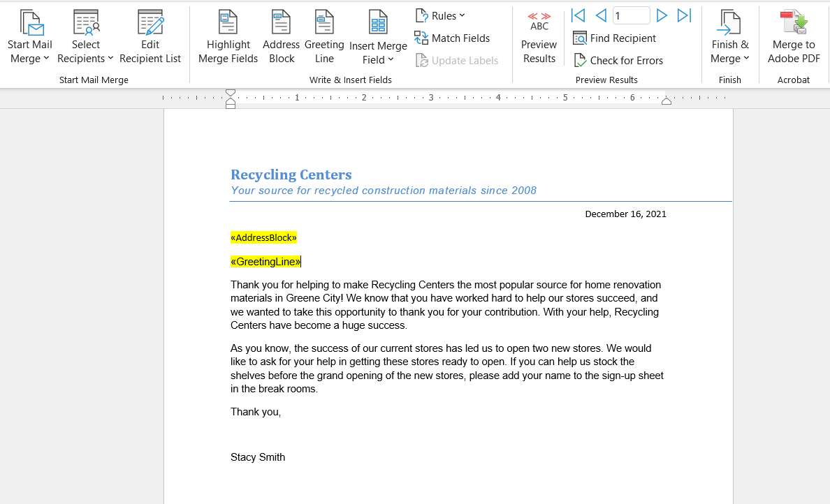The width and height of the screenshot is (830, 504).
Task: Open Match Fields dialog
Action: (x=452, y=38)
